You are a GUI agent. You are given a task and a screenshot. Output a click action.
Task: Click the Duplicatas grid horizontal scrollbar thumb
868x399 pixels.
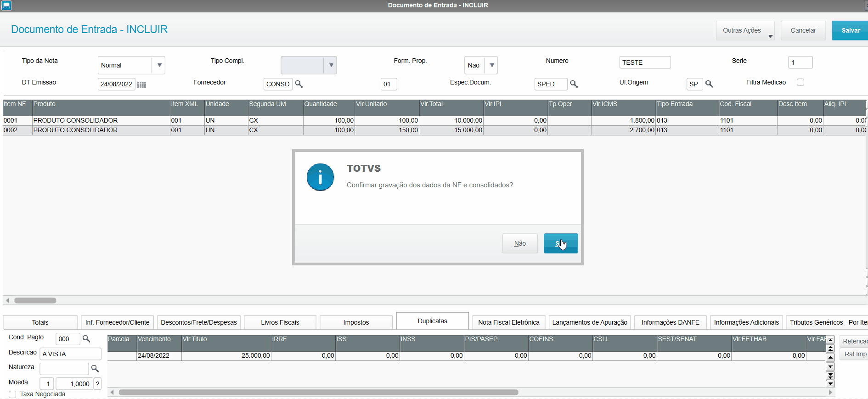[x=319, y=393]
